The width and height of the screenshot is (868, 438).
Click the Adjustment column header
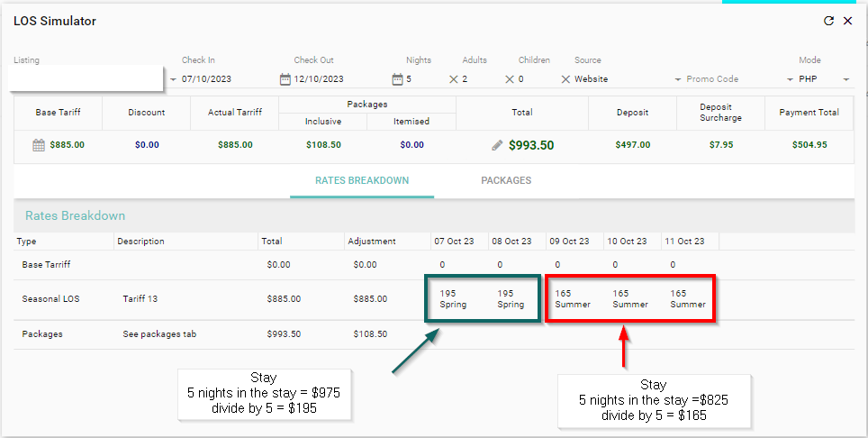pyautogui.click(x=371, y=242)
